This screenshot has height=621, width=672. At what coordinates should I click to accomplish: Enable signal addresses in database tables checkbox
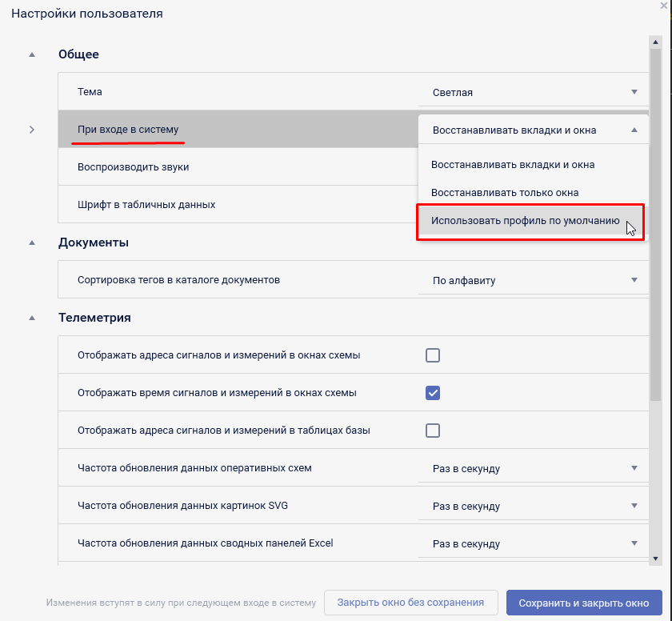pyautogui.click(x=433, y=431)
